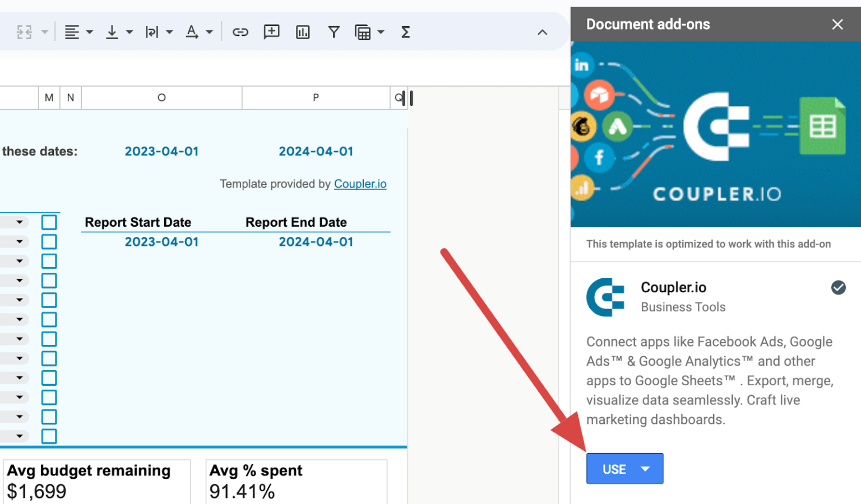Select the text wrapping icon
861x504 pixels.
152,32
